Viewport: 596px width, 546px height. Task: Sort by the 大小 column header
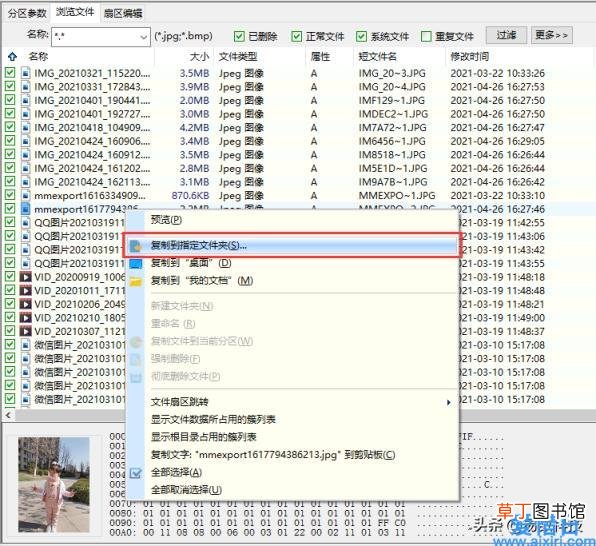point(200,57)
